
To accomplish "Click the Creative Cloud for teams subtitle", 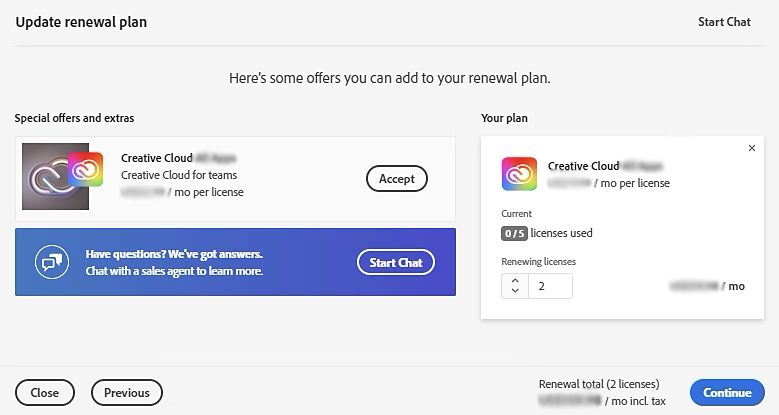I will pyautogui.click(x=179, y=175).
